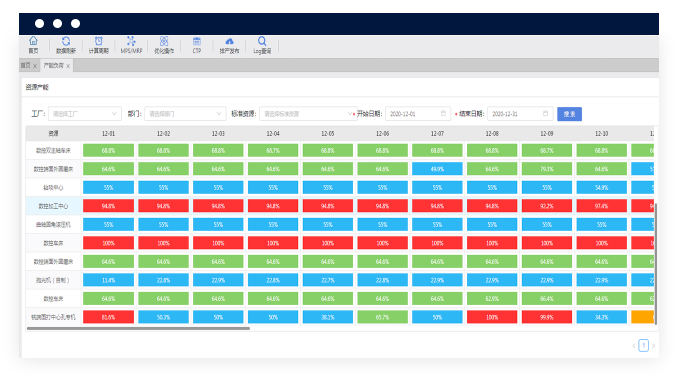Click the blue 49.9% cell

[x=437, y=169]
